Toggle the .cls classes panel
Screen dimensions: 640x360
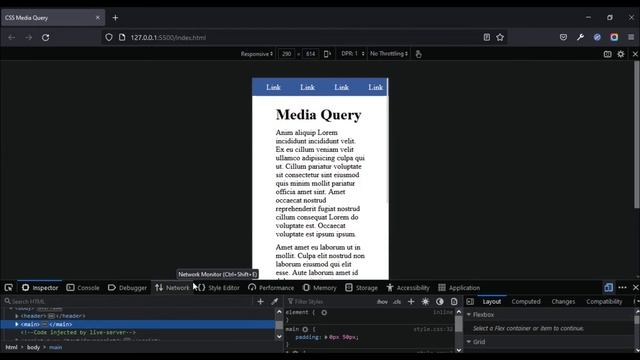pos(397,302)
